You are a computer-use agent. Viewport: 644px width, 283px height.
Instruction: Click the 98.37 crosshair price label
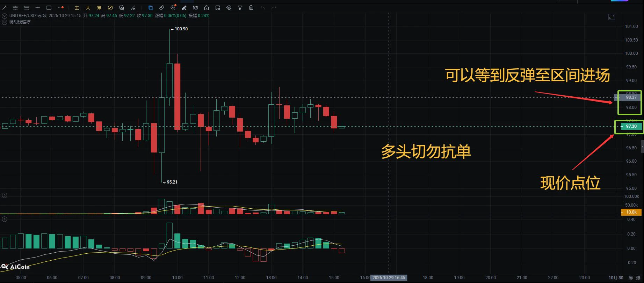click(x=631, y=97)
